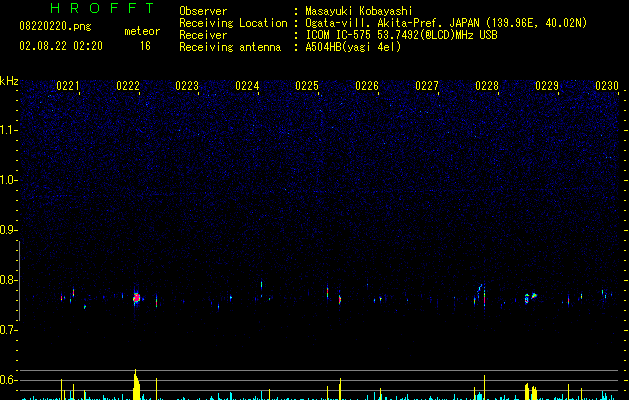The image size is (629, 400).
Task: Click the 0224 time marker
Action: click(x=247, y=86)
